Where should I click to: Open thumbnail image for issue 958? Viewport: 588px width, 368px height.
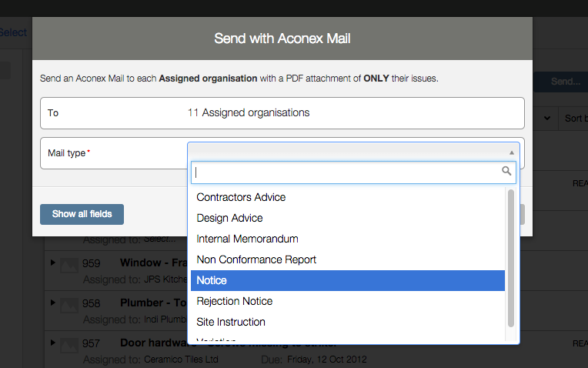69,305
